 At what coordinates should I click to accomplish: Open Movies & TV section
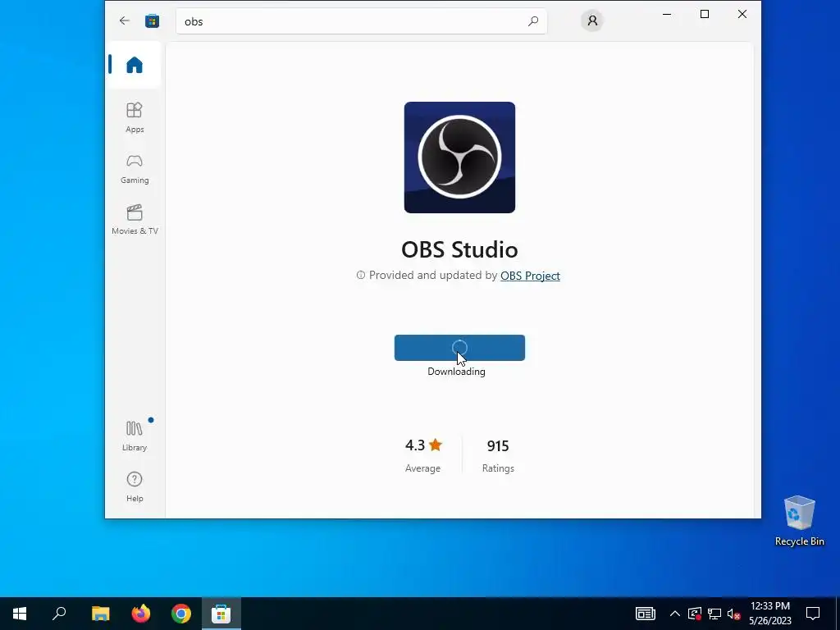(135, 220)
